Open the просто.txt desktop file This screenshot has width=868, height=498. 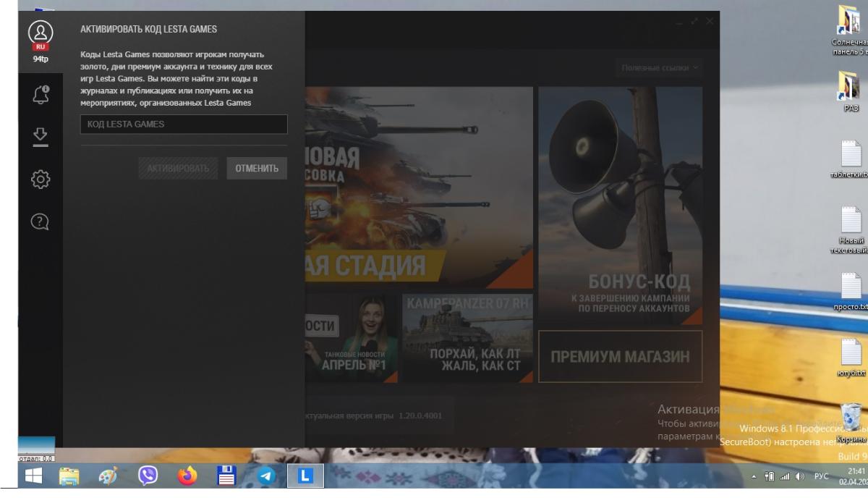[x=851, y=292]
